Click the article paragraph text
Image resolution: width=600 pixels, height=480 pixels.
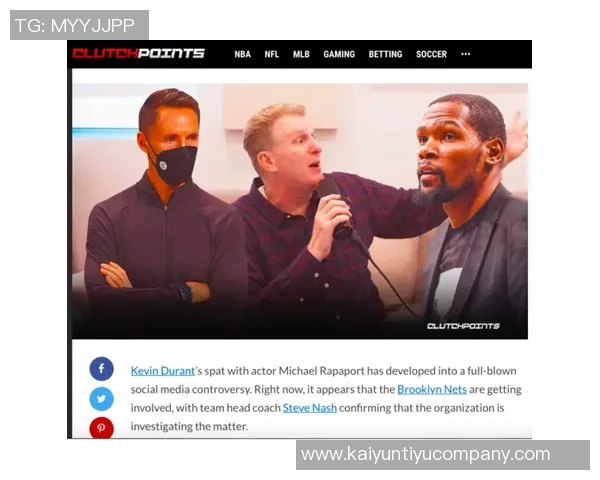(x=326, y=398)
